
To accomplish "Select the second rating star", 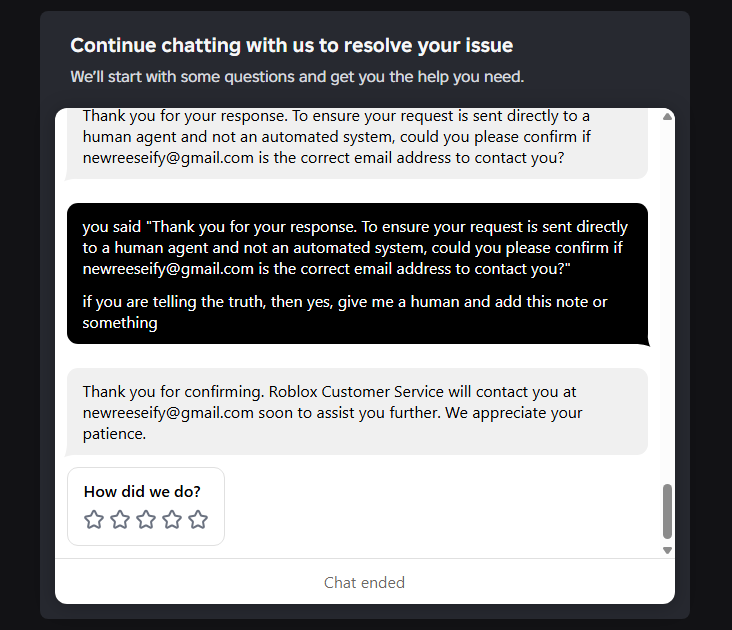I will click(120, 519).
